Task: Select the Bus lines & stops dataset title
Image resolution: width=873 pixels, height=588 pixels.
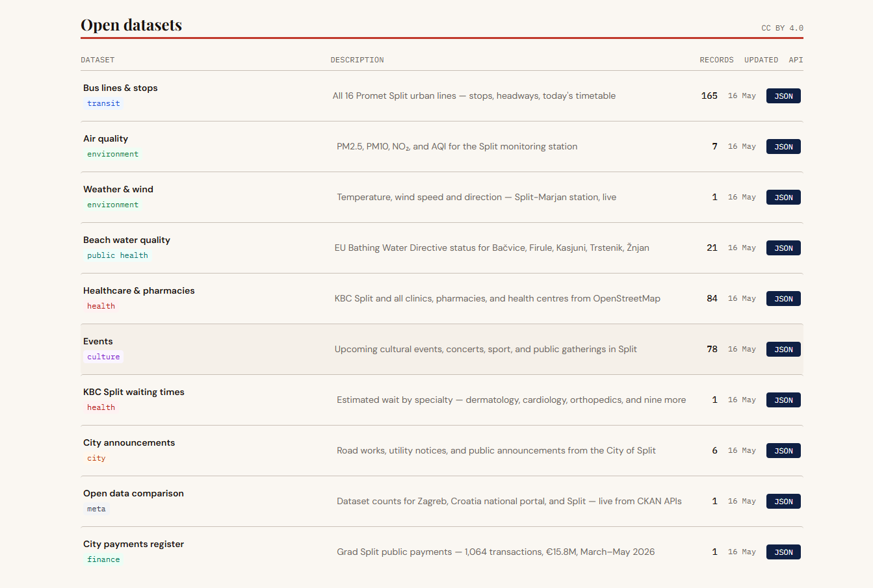Action: [x=120, y=88]
